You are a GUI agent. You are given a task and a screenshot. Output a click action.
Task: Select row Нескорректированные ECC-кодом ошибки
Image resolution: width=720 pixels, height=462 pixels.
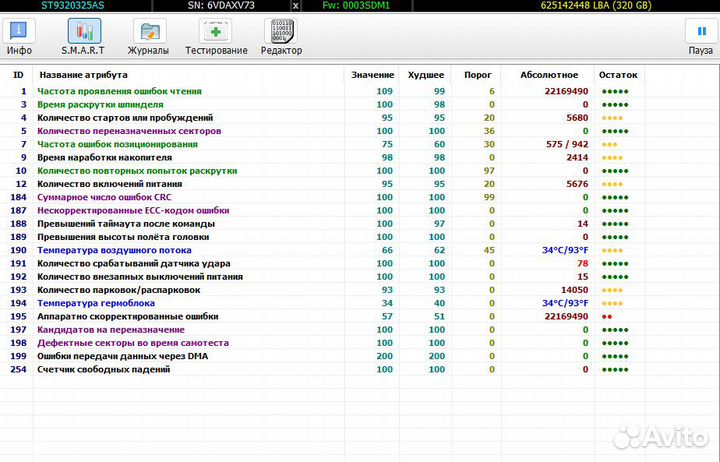(321, 211)
